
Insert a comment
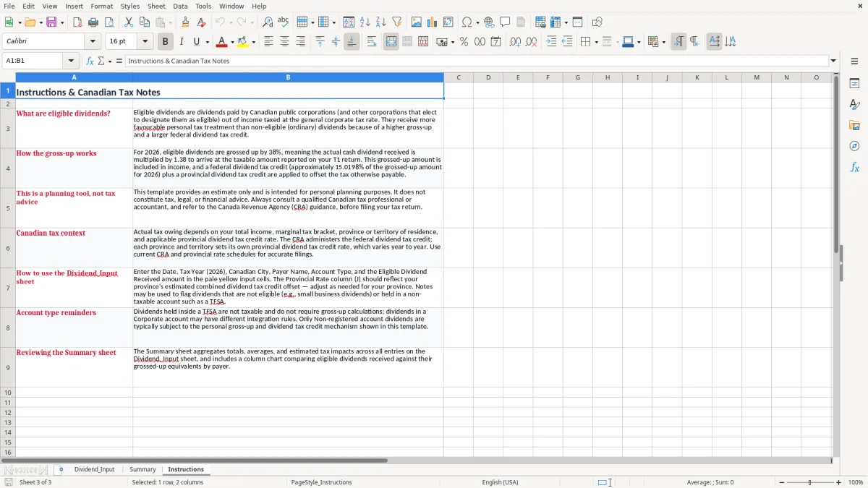tap(505, 22)
